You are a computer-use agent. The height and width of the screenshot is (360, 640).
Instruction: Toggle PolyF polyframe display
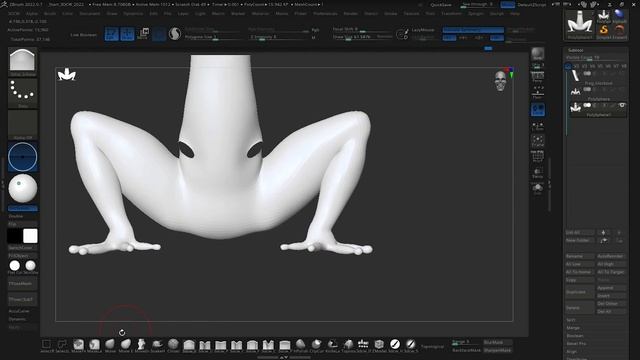click(x=538, y=157)
